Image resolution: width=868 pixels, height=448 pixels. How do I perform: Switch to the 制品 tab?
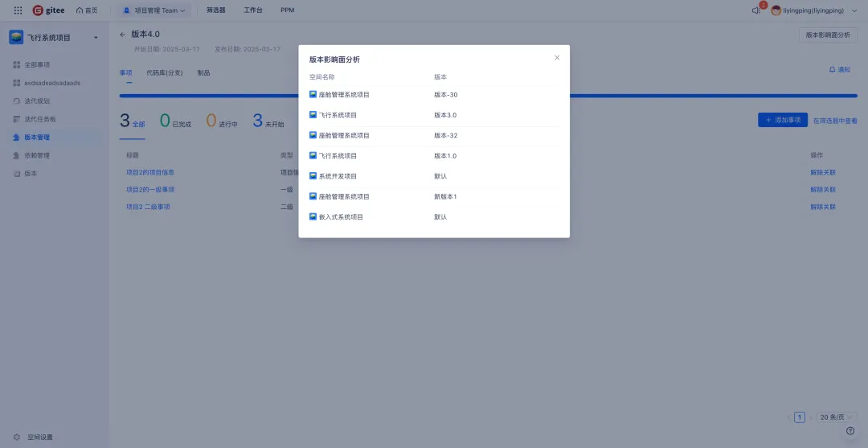pos(203,72)
